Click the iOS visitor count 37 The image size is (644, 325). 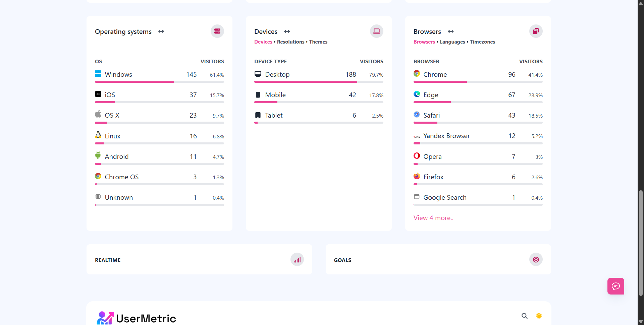193,95
